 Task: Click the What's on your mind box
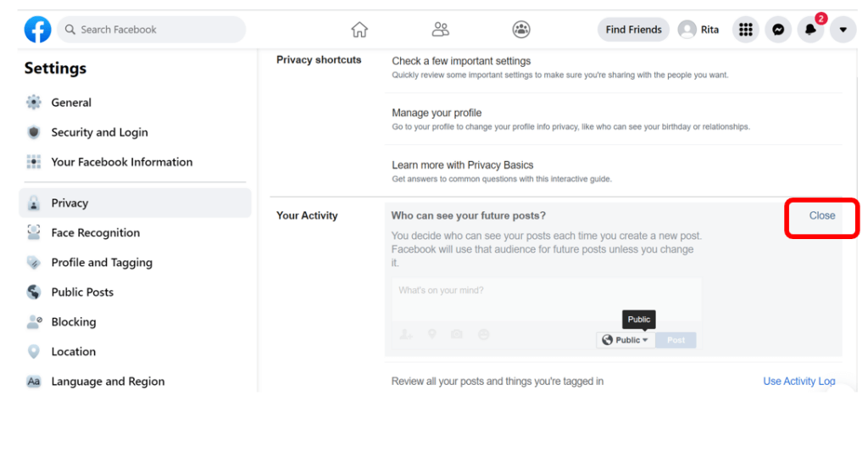(547, 299)
